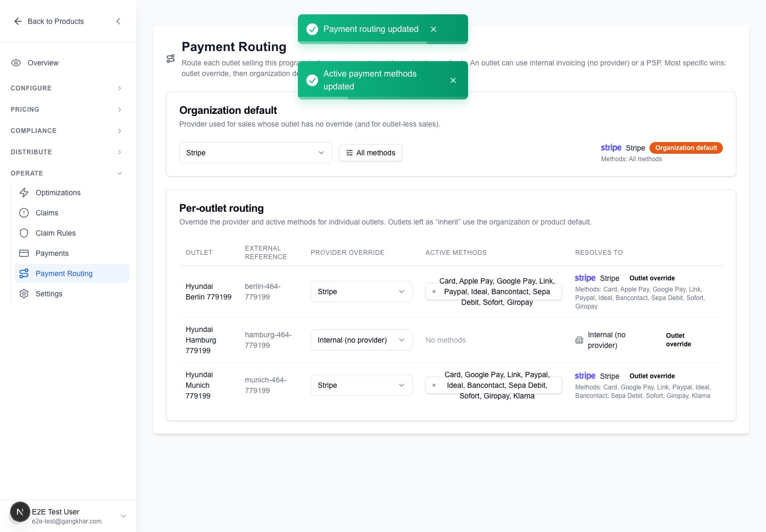Image resolution: width=766 pixels, height=532 pixels.
Task: Click Methods: All methods text under Stripe
Action: pos(631,159)
